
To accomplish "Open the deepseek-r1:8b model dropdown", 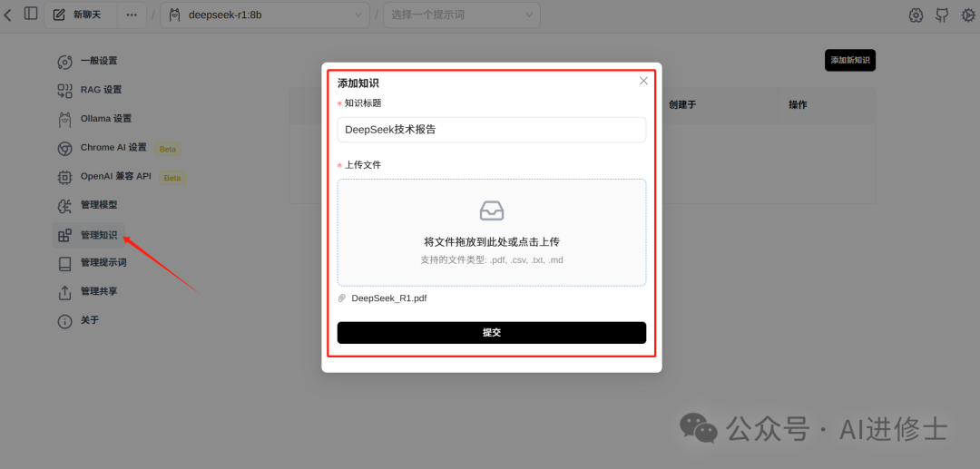I will pos(265,15).
